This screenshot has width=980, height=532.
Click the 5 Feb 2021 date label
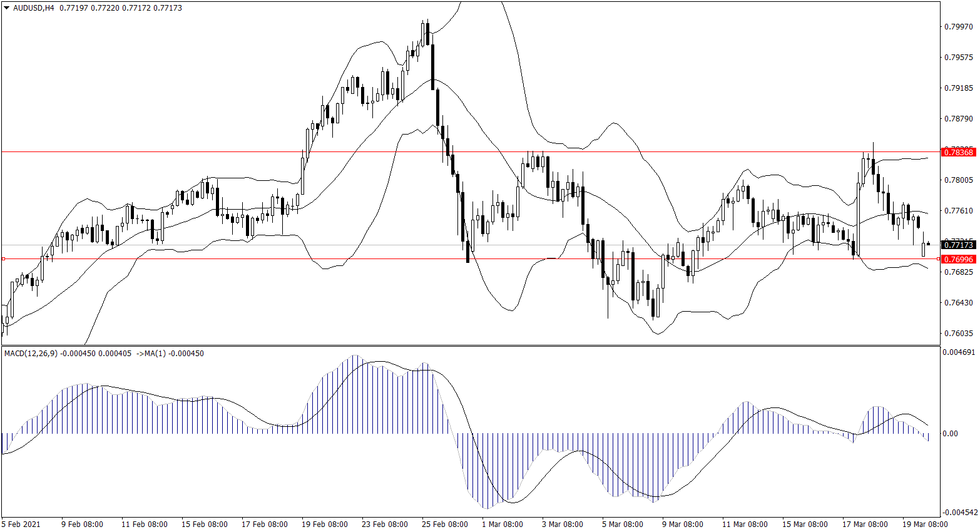21,524
